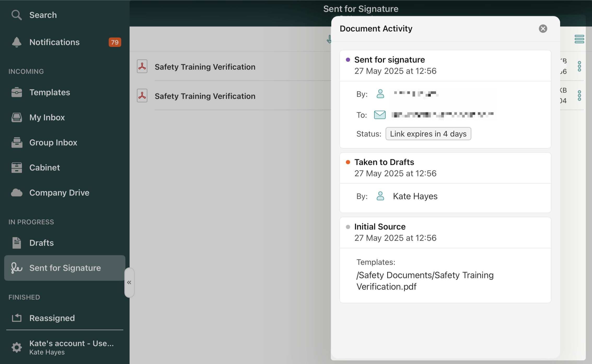Open three-dot menu for second document
This screenshot has height=364, width=592.
pyautogui.click(x=579, y=96)
